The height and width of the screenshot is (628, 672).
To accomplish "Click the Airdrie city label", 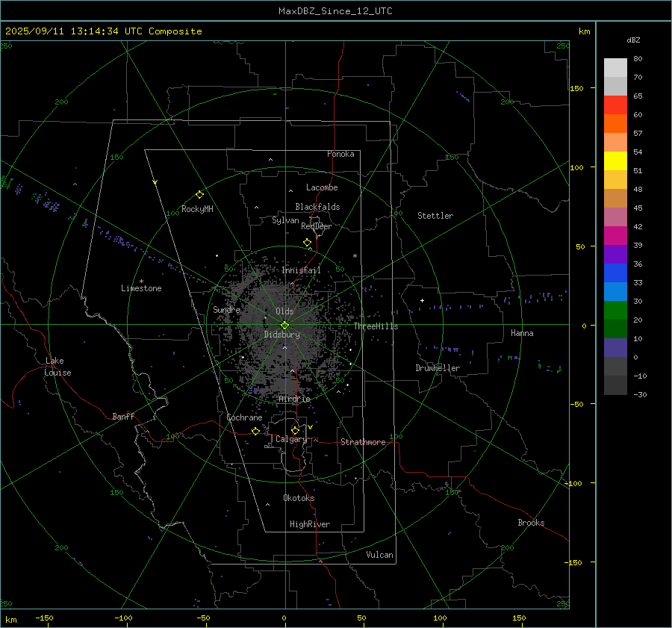I will coord(294,399).
